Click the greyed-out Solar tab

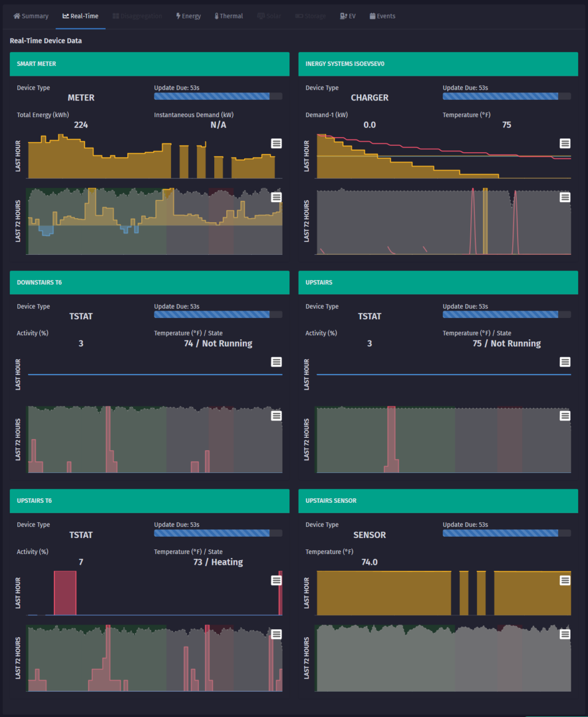[269, 16]
